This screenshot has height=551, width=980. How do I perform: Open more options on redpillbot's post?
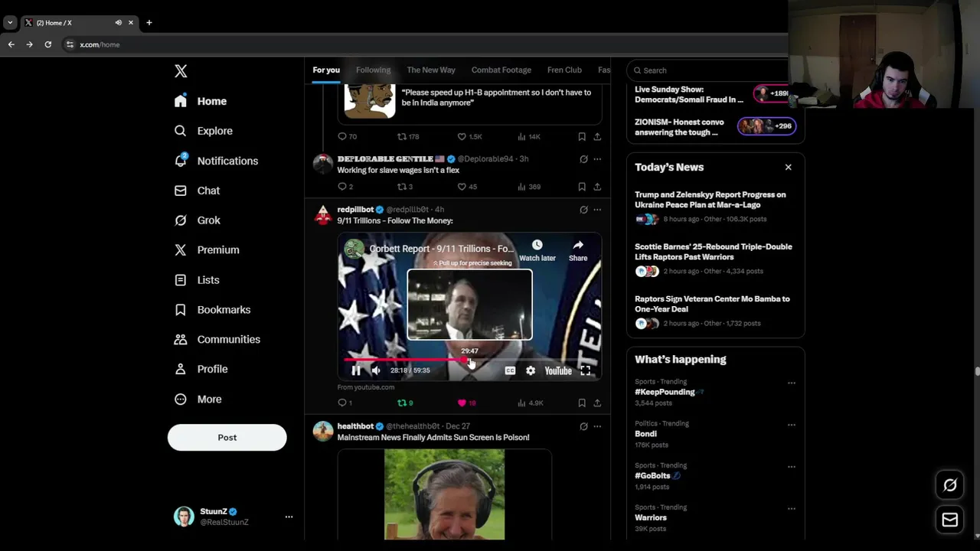coord(597,209)
